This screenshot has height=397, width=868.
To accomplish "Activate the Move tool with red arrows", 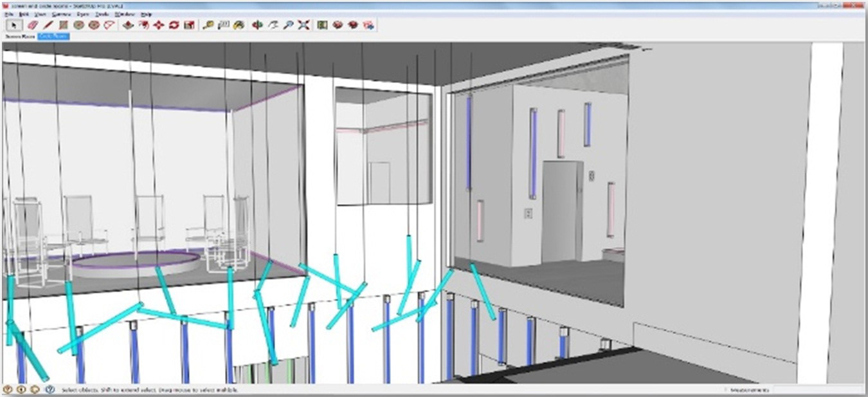I will pos(158,25).
